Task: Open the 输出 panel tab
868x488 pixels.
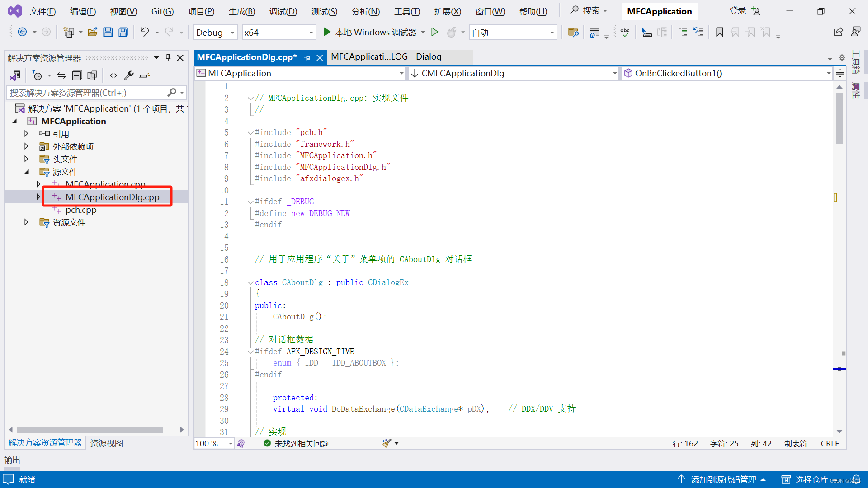Action: click(12, 460)
